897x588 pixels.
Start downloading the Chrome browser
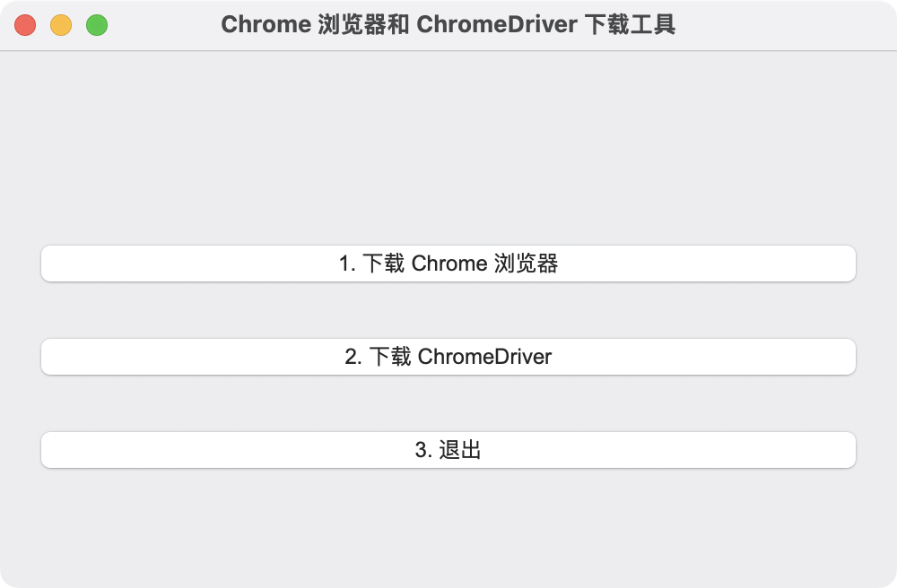(448, 264)
